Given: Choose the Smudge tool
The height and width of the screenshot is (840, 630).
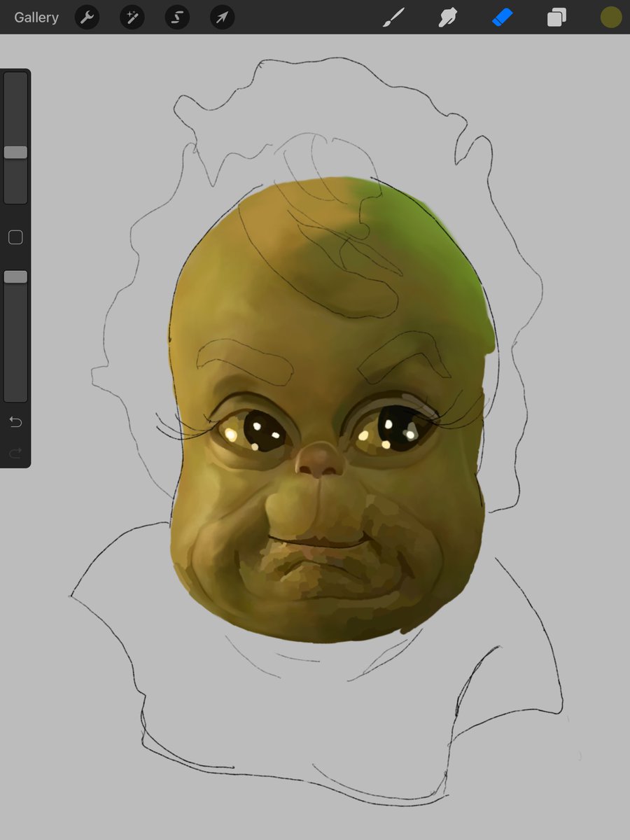Looking at the screenshot, I should tap(448, 17).
